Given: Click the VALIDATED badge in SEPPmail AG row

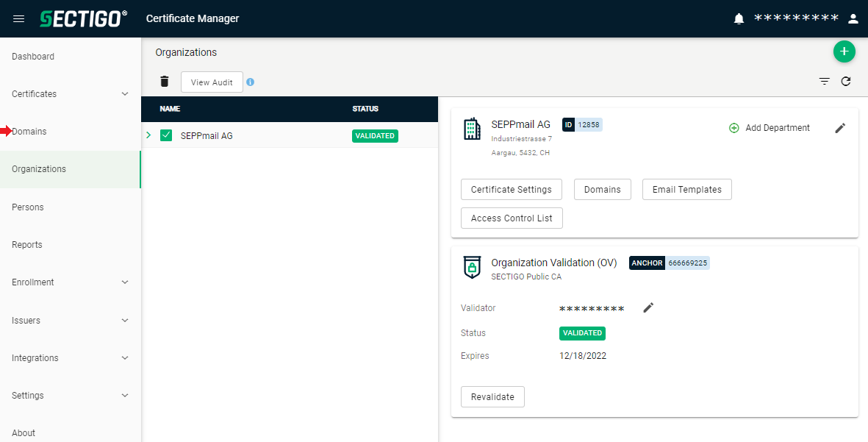Looking at the screenshot, I should click(x=375, y=136).
